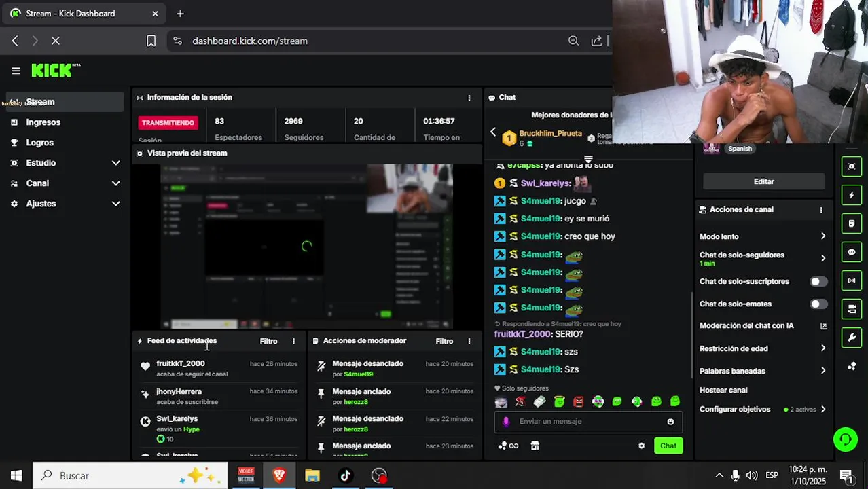This screenshot has height=489, width=868.
Task: Open the Kick hamburger menu
Action: tap(16, 71)
